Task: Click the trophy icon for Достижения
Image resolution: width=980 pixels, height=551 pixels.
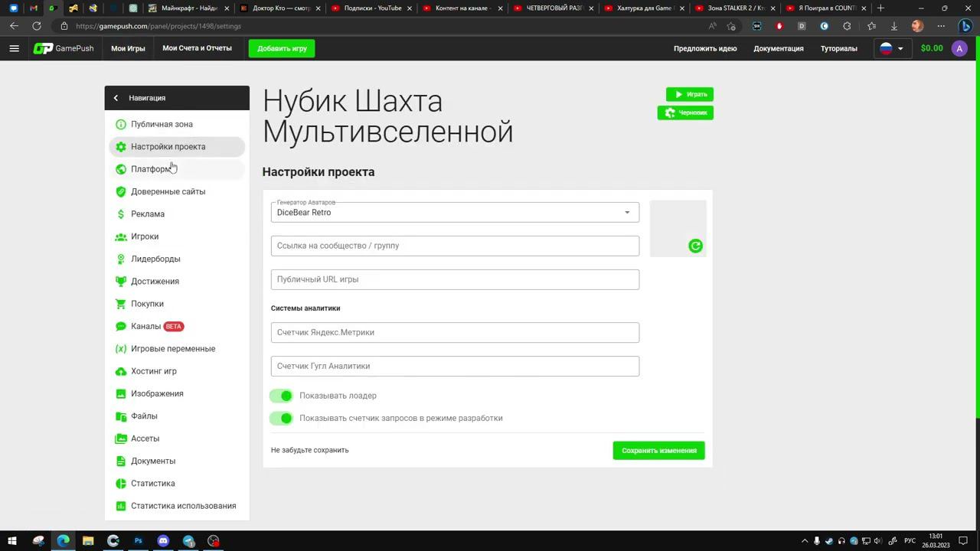Action: pyautogui.click(x=120, y=282)
